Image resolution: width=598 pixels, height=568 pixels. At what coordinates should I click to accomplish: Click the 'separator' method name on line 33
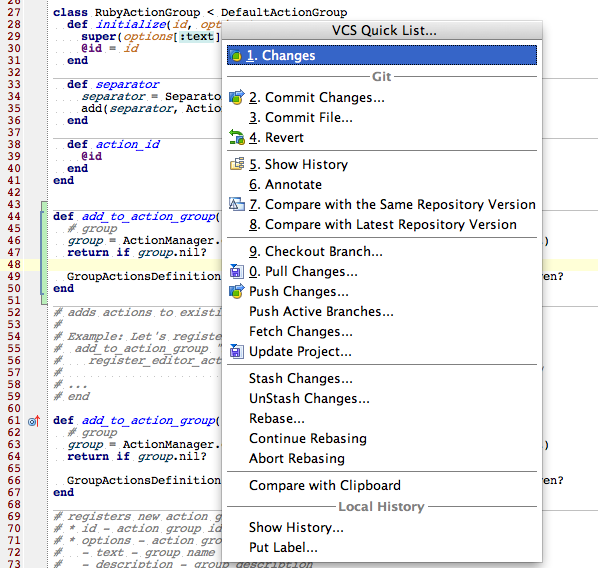[127, 85]
